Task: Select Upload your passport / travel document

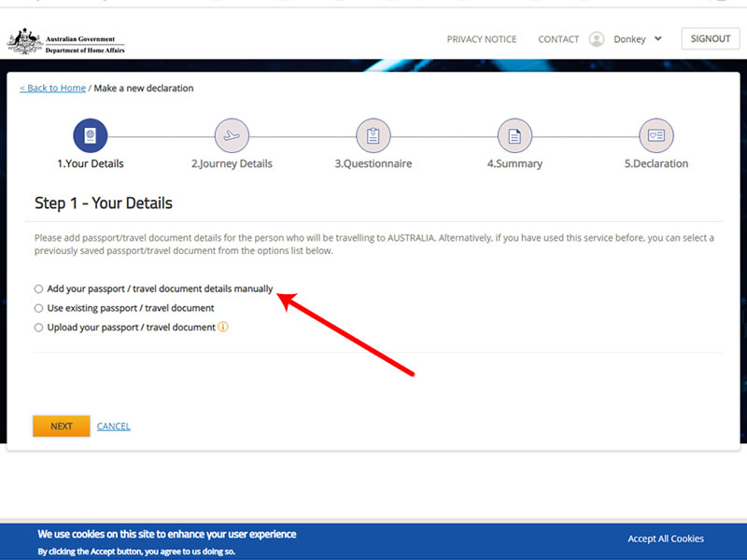Action: [x=39, y=328]
